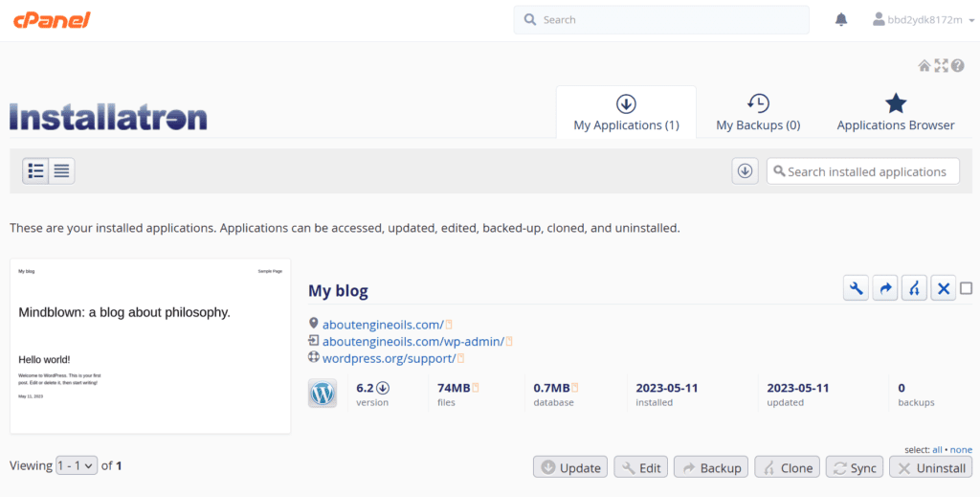Toggle fullscreen with expand-arrows icon

pyautogui.click(x=942, y=66)
